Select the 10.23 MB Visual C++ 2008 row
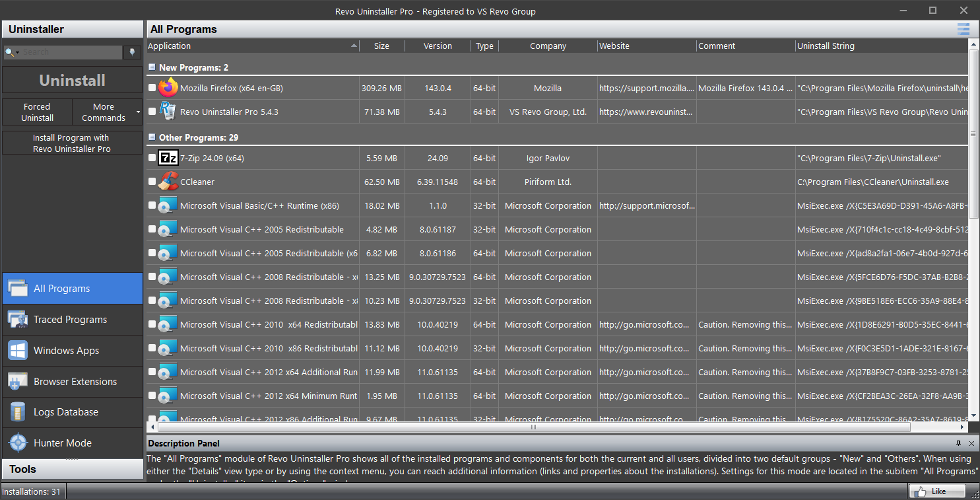 pos(556,301)
